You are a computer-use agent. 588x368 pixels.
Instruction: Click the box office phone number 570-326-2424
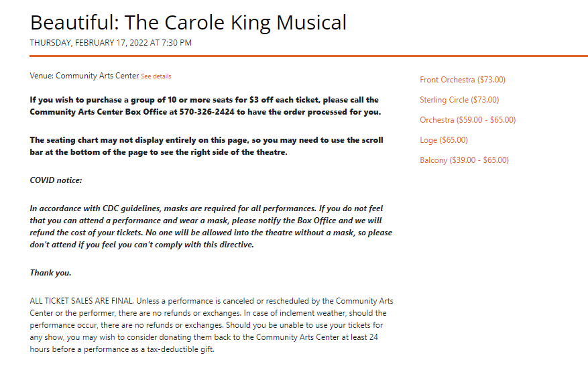click(207, 112)
